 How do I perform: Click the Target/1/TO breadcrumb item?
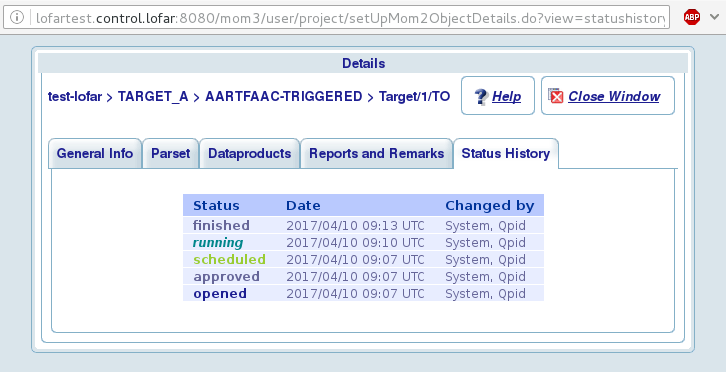414,96
